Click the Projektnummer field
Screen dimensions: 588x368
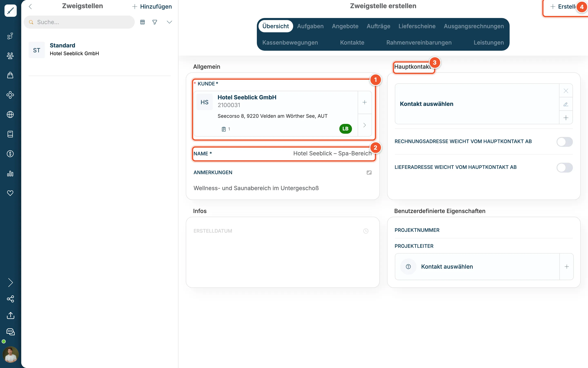click(x=483, y=230)
